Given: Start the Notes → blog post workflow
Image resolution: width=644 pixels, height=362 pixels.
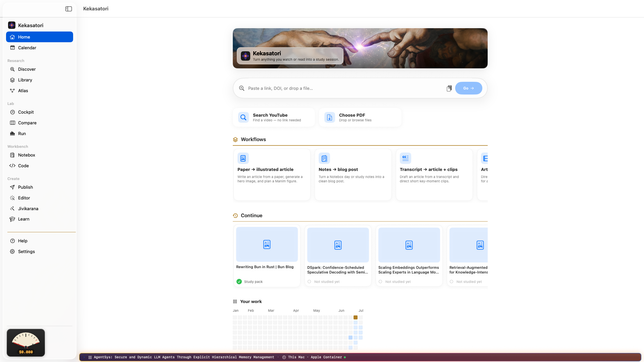Looking at the screenshot, I should pos(353,175).
